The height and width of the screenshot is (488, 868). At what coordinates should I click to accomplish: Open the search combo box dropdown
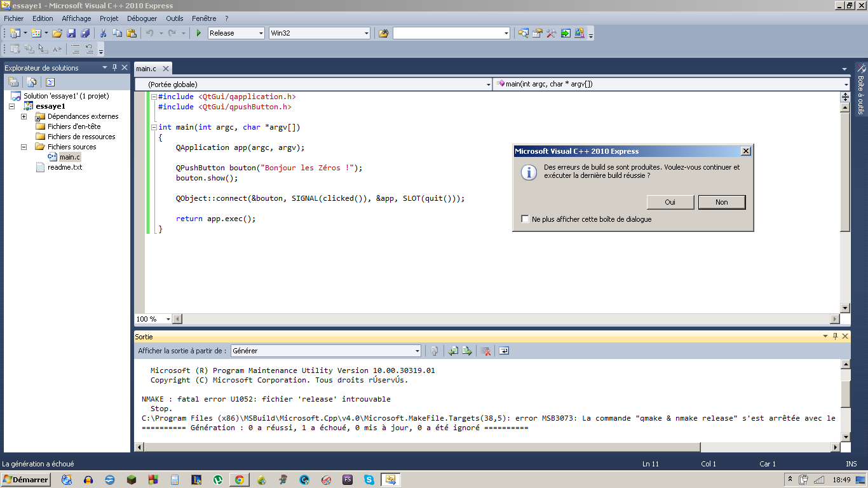(506, 33)
